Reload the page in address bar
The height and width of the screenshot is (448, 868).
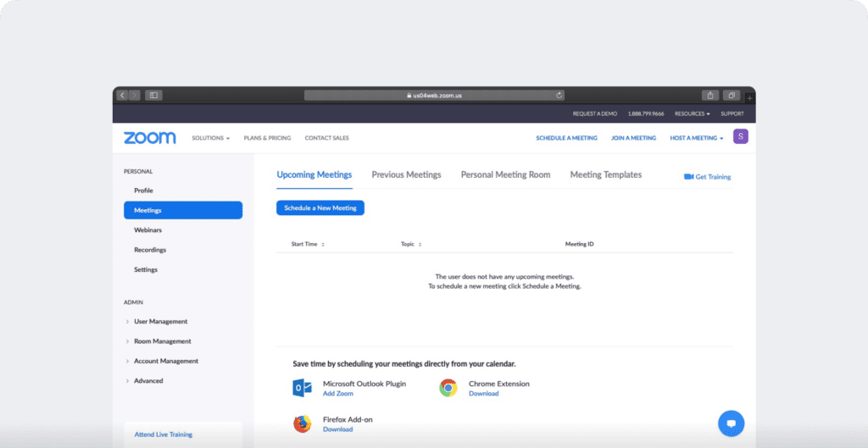559,96
